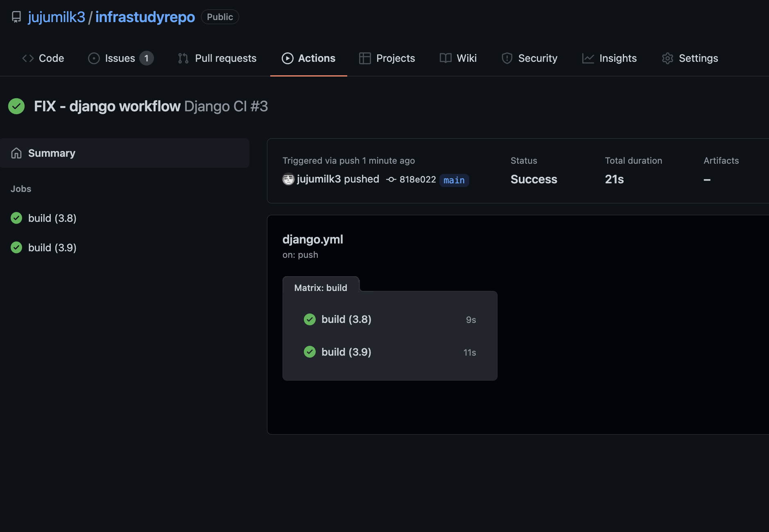This screenshot has height=532, width=769.
Task: Click the repository book icon beside jujumilk3
Action: 16,17
